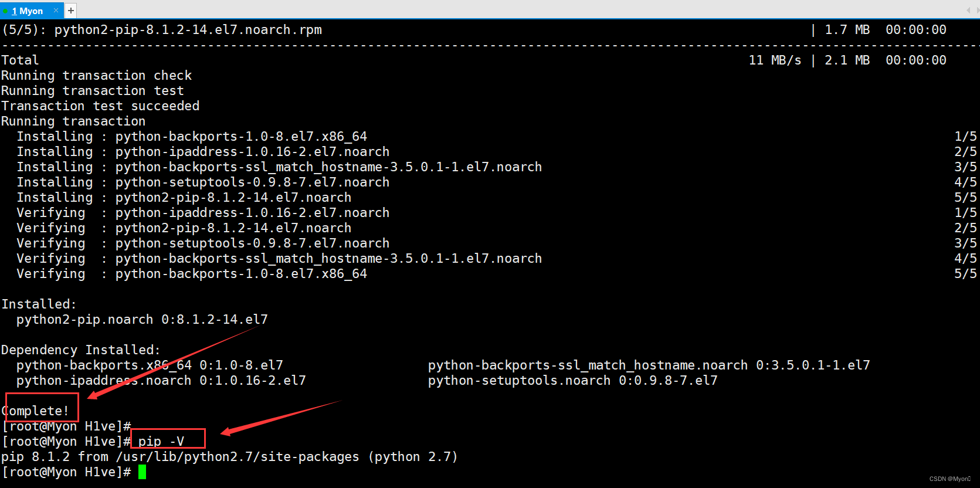Close the '1 Myon' session tab

(x=56, y=11)
